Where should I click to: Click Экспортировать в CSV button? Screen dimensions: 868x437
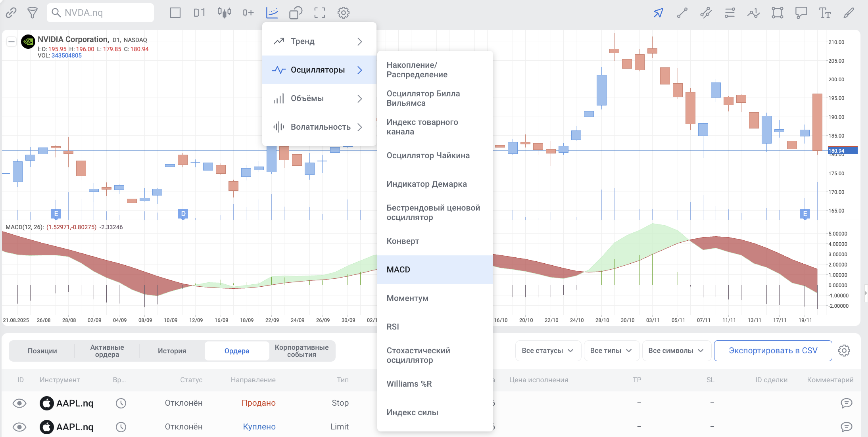tap(773, 351)
